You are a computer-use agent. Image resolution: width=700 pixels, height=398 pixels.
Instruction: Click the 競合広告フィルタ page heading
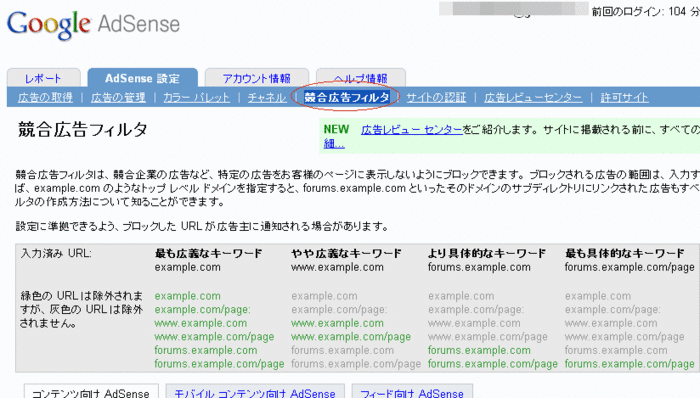(x=83, y=130)
